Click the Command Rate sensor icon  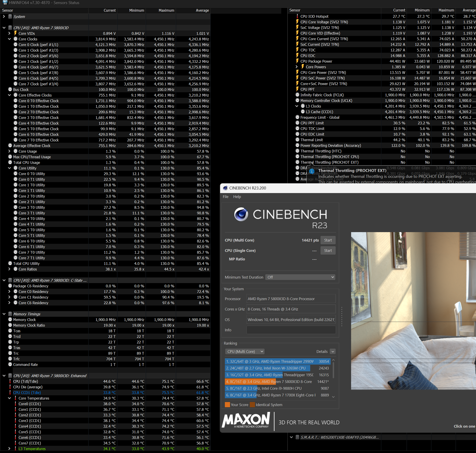[10, 364]
